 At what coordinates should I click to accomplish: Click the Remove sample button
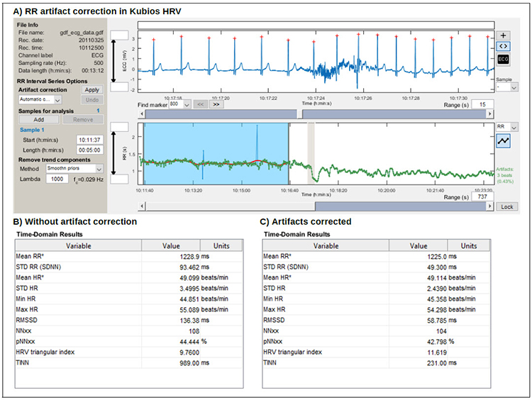point(83,120)
